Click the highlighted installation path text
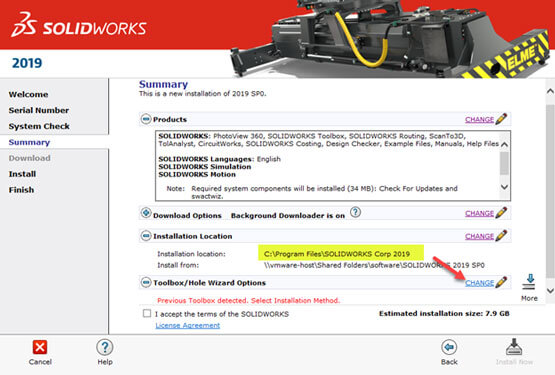 tap(337, 254)
